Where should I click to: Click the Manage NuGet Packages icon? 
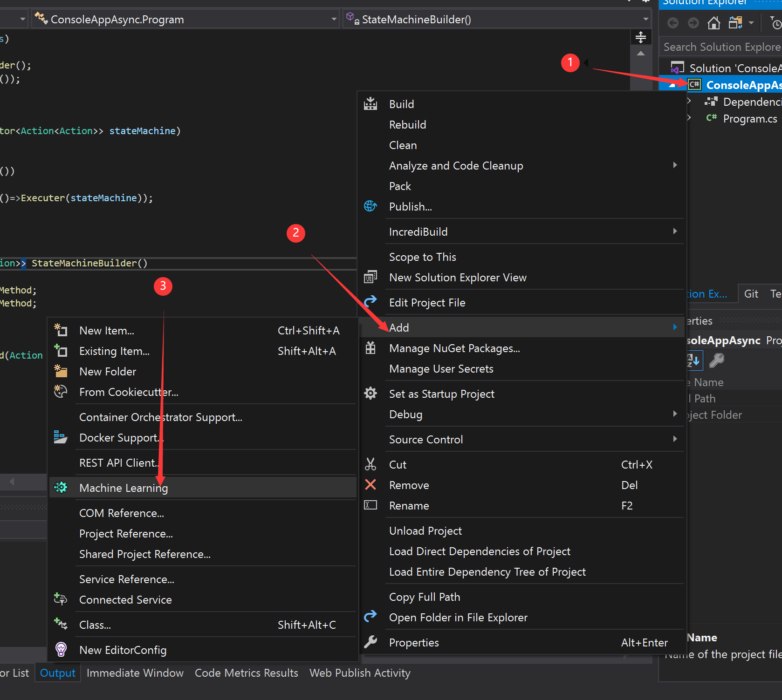pos(370,348)
